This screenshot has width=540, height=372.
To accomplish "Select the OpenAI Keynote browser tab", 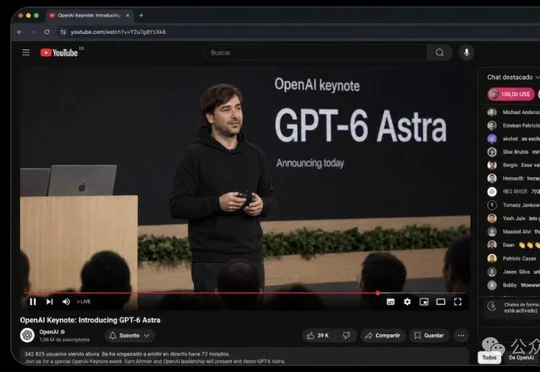I will click(89, 15).
